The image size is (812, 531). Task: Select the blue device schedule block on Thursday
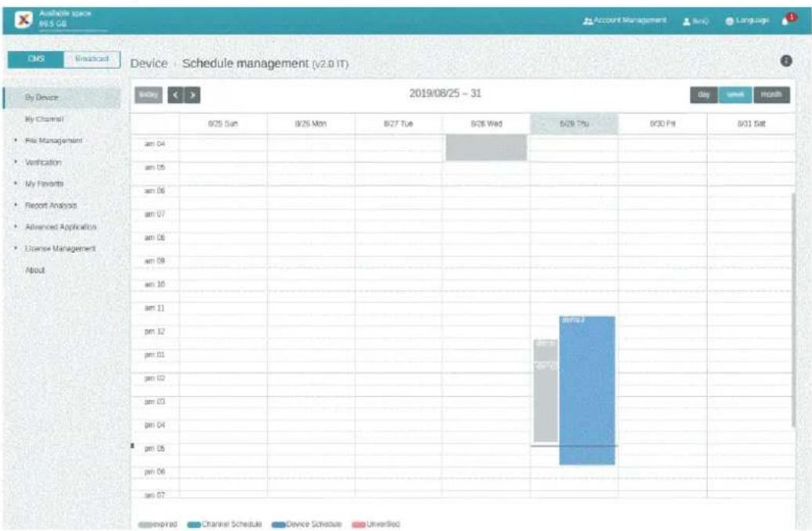[x=587, y=390]
